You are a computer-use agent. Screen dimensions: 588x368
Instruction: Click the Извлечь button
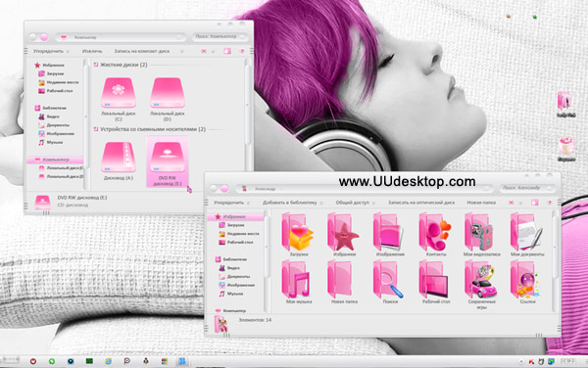tap(92, 51)
